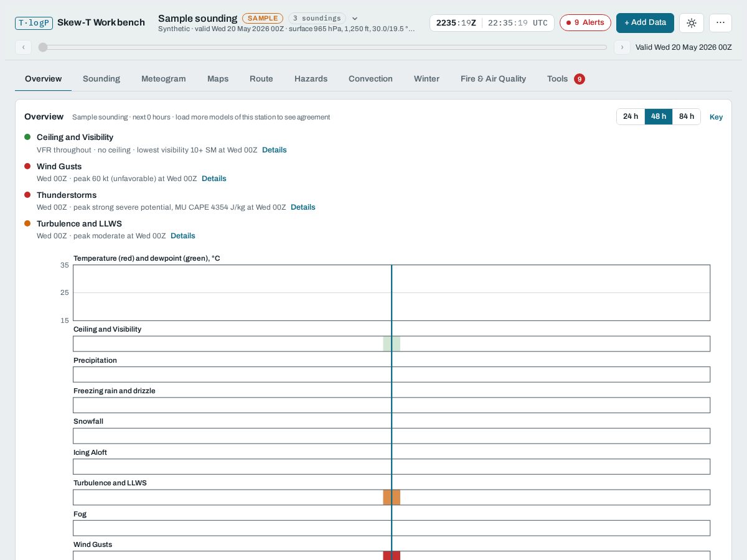Open the Route tab
Image resolution: width=747 pixels, height=560 pixels.
point(261,79)
